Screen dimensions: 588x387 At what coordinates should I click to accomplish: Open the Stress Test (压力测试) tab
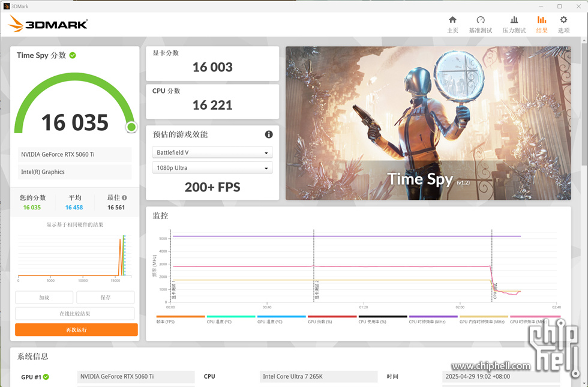click(514, 25)
